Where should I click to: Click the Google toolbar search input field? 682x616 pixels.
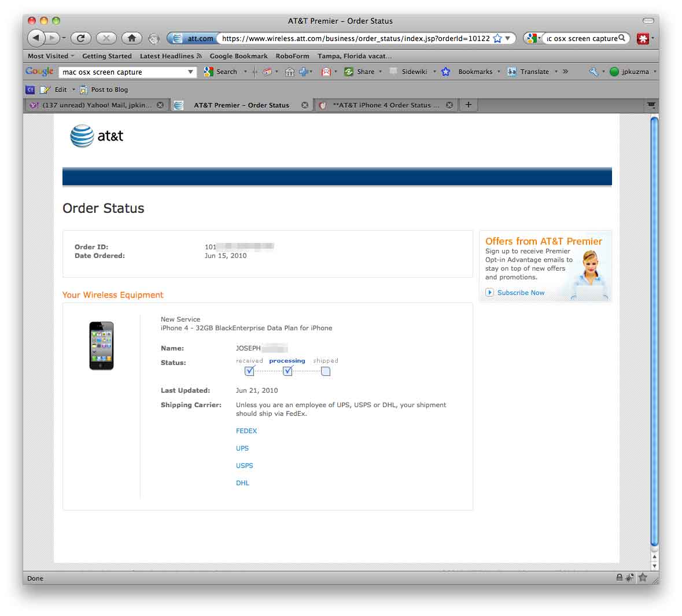124,72
